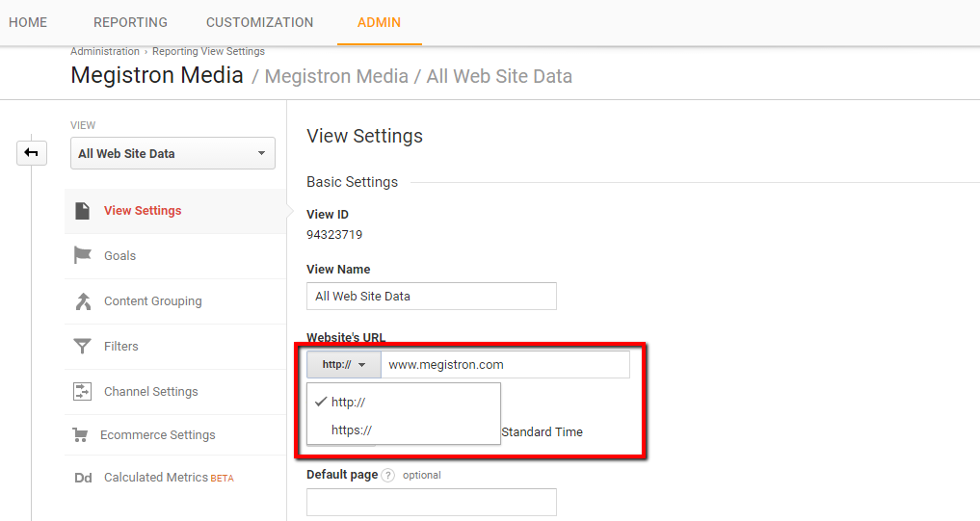Image resolution: width=980 pixels, height=521 pixels.
Task: Click the Basic Settings section heading
Action: (x=352, y=182)
